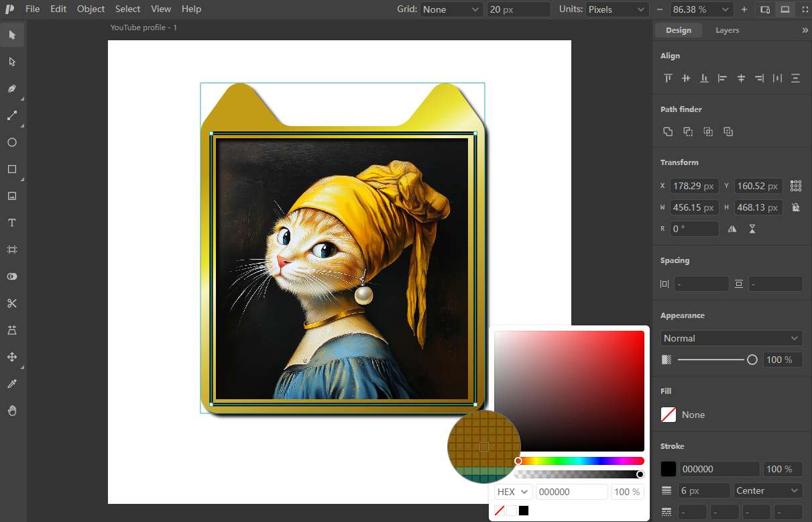Image resolution: width=812 pixels, height=522 pixels.
Task: Select the Scissors tool
Action: coord(12,303)
